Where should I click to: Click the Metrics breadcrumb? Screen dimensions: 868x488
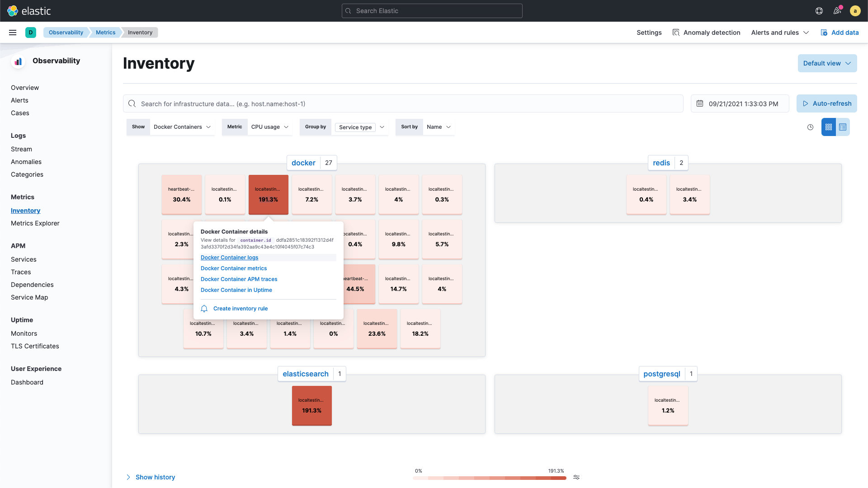pyautogui.click(x=105, y=33)
